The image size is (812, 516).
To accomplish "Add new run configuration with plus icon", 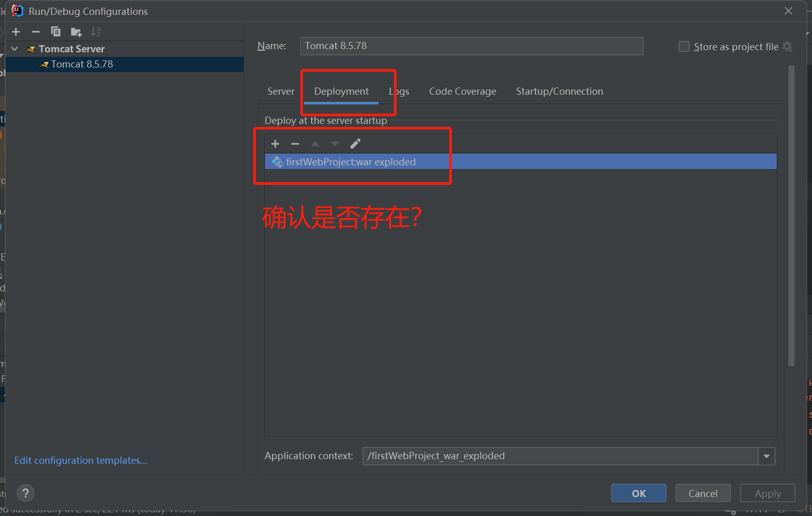I will click(x=16, y=32).
